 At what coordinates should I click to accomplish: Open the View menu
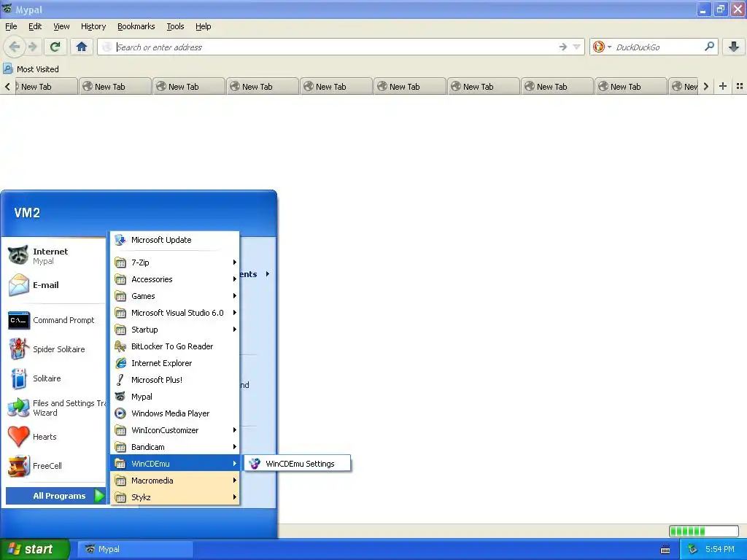[x=61, y=26]
